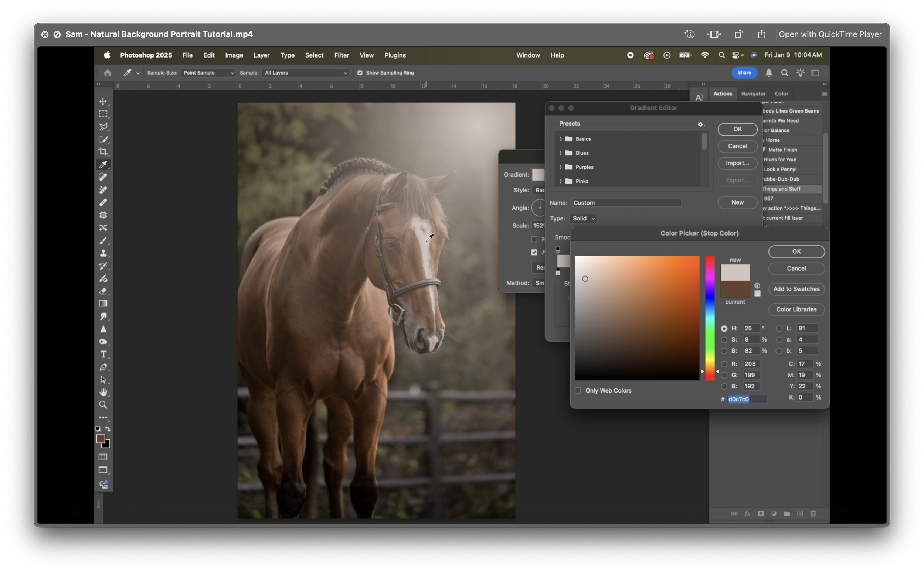Viewport: 924px width, 572px height.
Task: Switch to the Navigator tab
Action: pos(753,93)
